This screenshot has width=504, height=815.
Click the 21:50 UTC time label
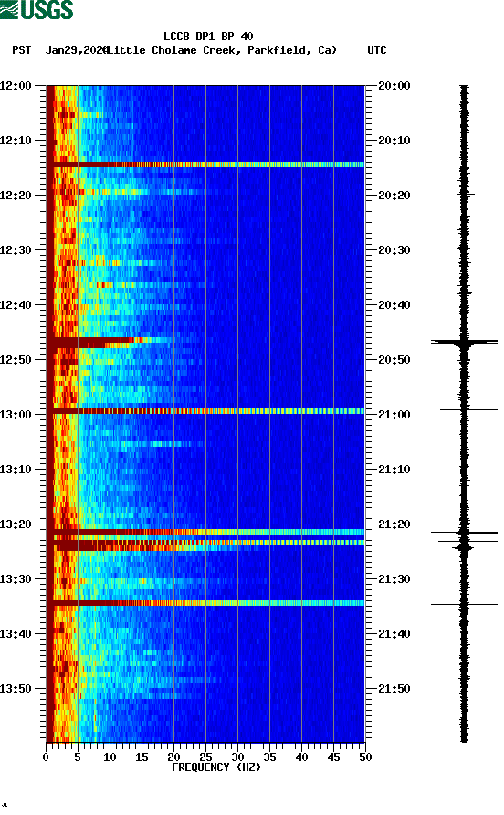click(x=394, y=689)
